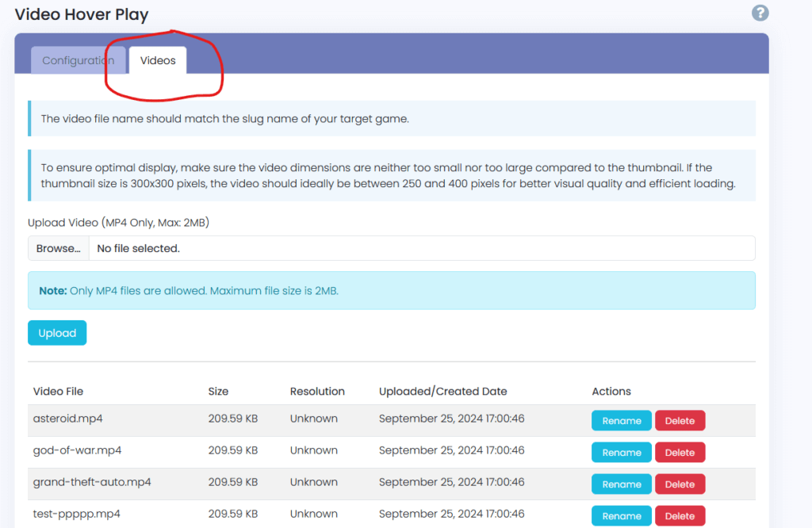Click the Actions column header
This screenshot has height=528, width=812.
tap(611, 392)
